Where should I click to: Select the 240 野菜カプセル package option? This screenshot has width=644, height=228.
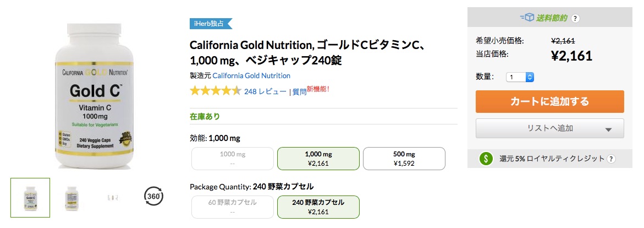pyautogui.click(x=318, y=207)
